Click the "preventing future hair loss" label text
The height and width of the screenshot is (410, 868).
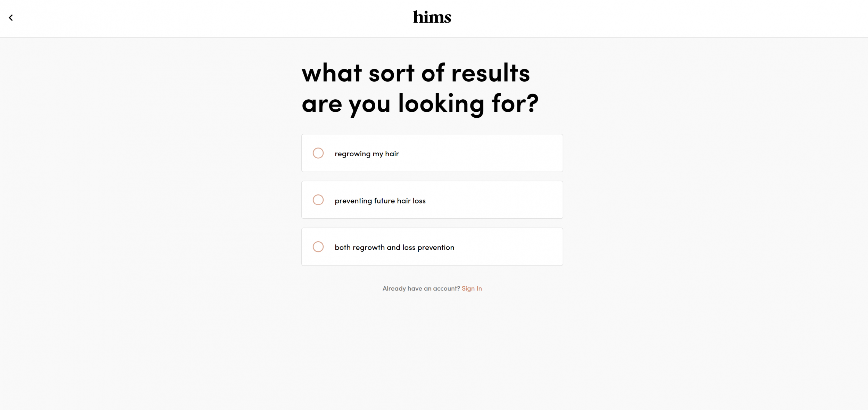click(380, 201)
